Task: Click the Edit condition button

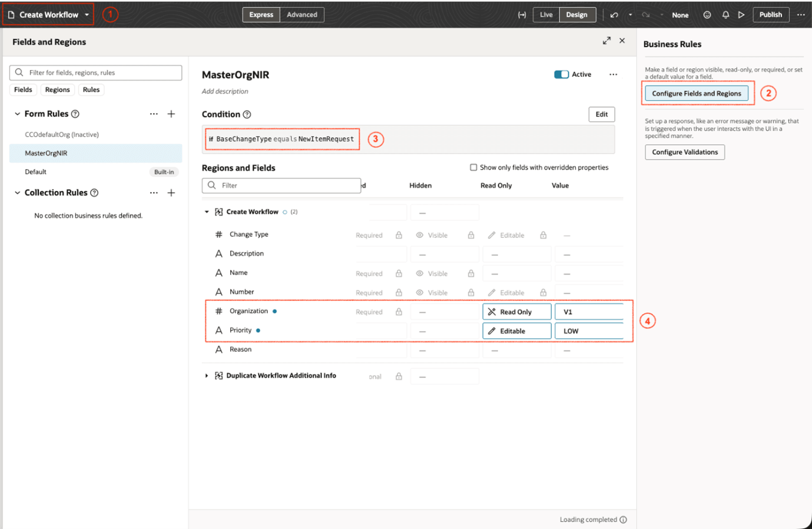Action: pos(601,114)
